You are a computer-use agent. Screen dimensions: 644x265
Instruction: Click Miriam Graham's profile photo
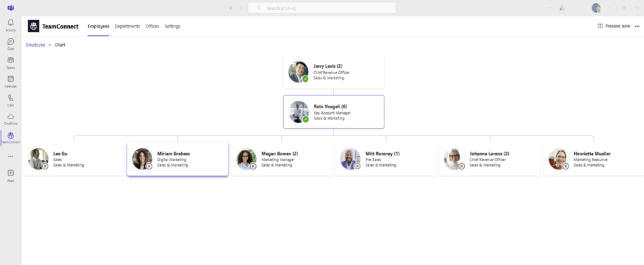pos(142,159)
